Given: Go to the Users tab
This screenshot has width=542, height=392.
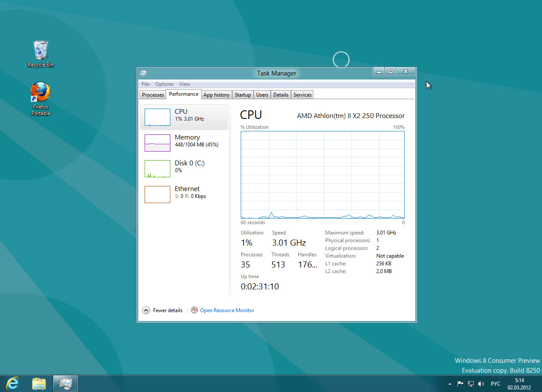Looking at the screenshot, I should point(262,95).
